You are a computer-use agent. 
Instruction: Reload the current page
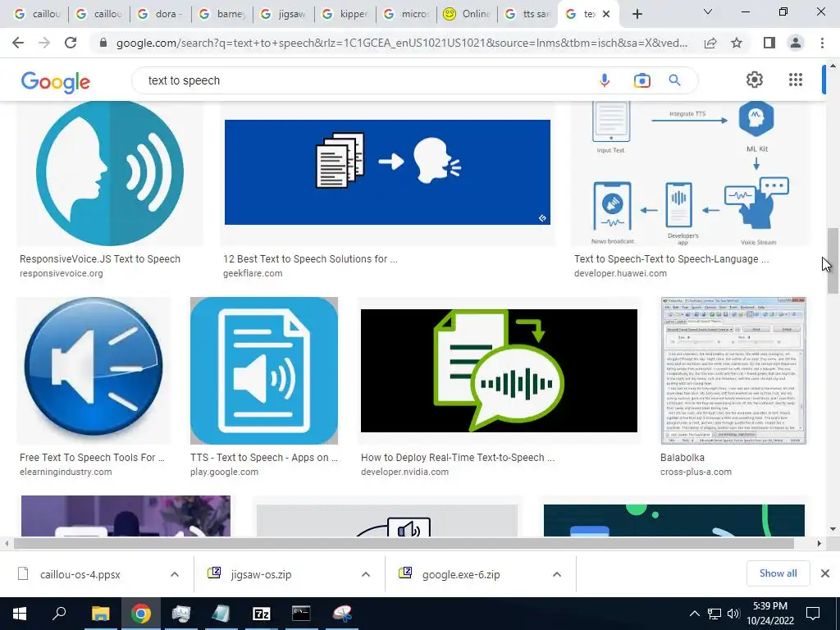point(71,43)
